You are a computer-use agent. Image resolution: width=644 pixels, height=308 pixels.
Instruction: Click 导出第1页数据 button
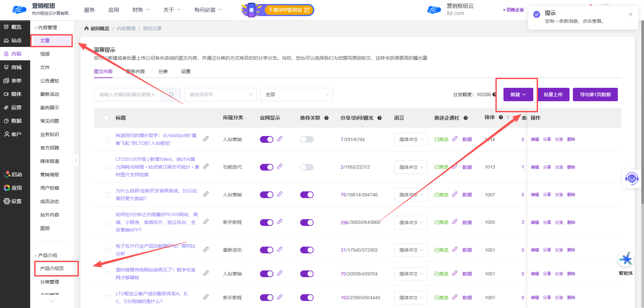click(x=595, y=95)
